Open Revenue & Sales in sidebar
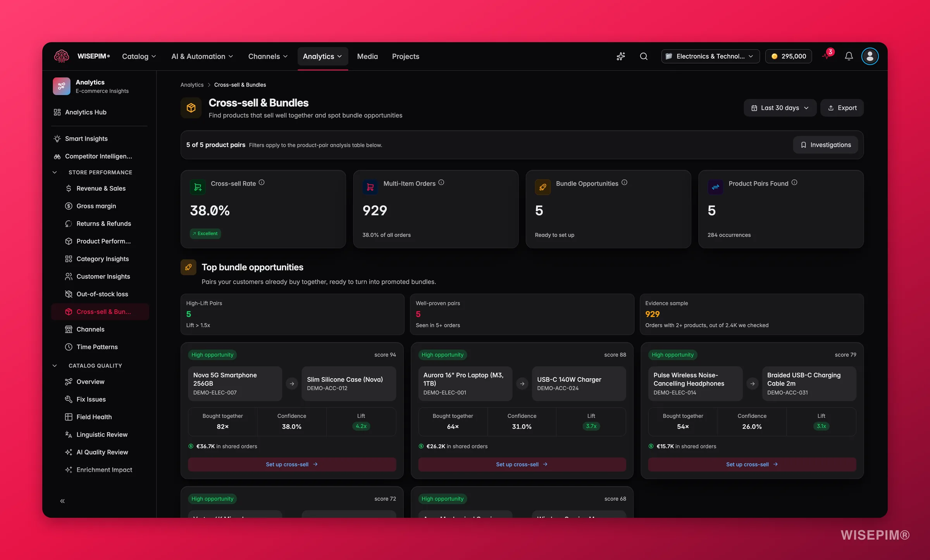The image size is (930, 560). point(100,188)
